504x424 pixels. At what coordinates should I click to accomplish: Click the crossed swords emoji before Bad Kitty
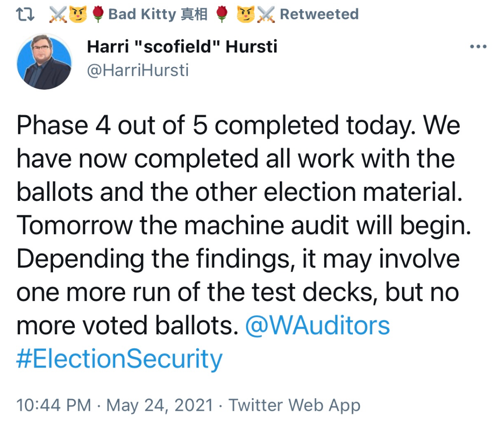(x=58, y=14)
